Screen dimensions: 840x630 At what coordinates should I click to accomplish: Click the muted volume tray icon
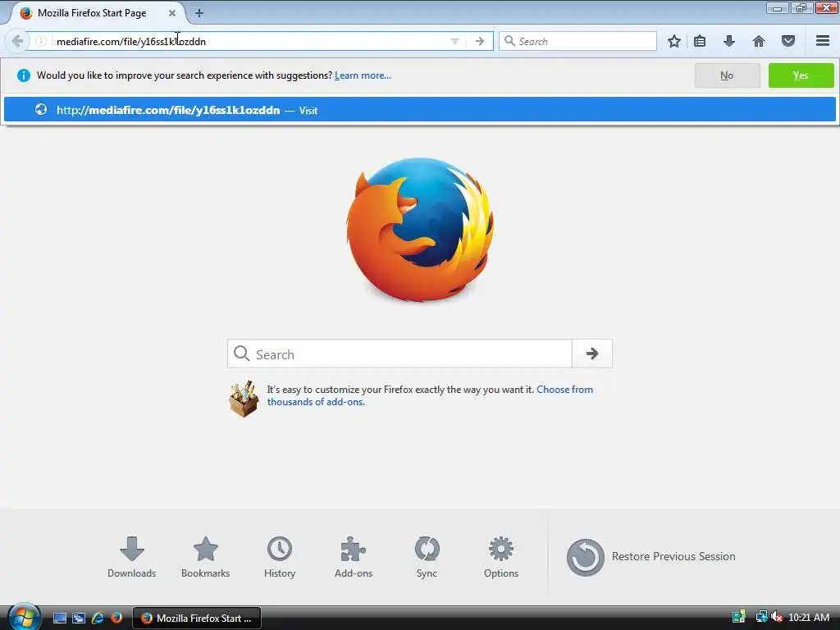[776, 618]
